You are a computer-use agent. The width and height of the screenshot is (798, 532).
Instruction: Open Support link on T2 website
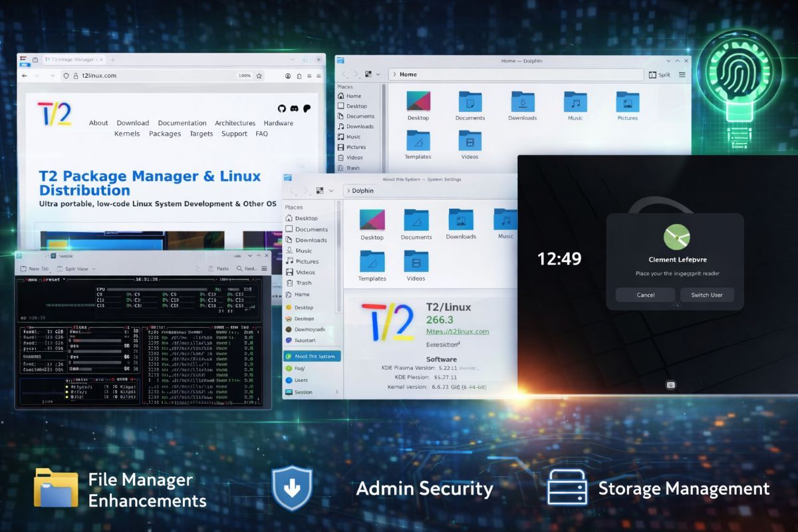click(234, 134)
